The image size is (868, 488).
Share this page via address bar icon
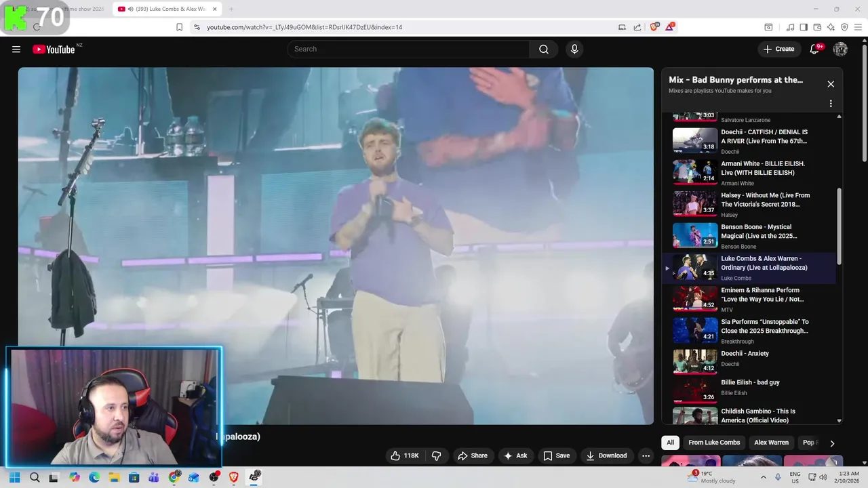tap(637, 27)
